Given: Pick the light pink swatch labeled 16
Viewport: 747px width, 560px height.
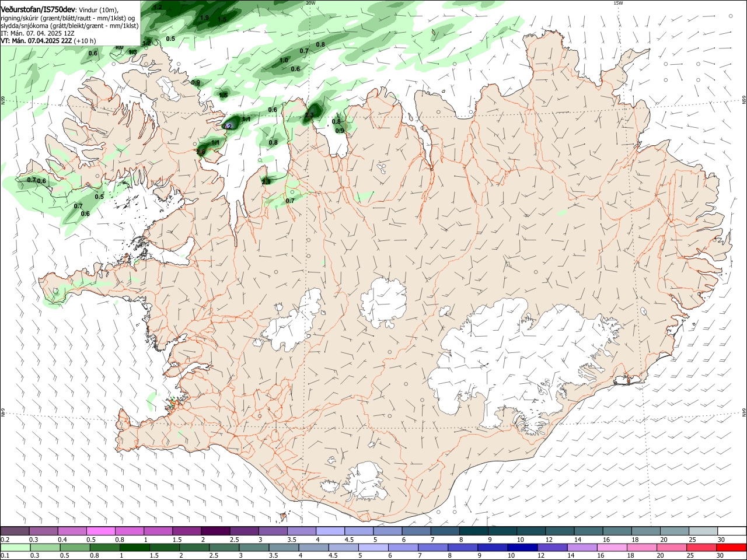Looking at the screenshot, I should [x=611, y=547].
